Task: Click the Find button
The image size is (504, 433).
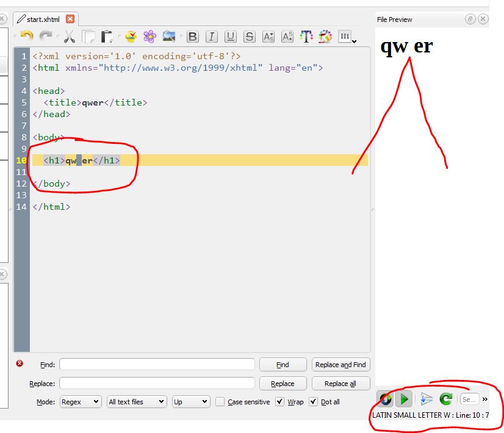Action: (283, 365)
